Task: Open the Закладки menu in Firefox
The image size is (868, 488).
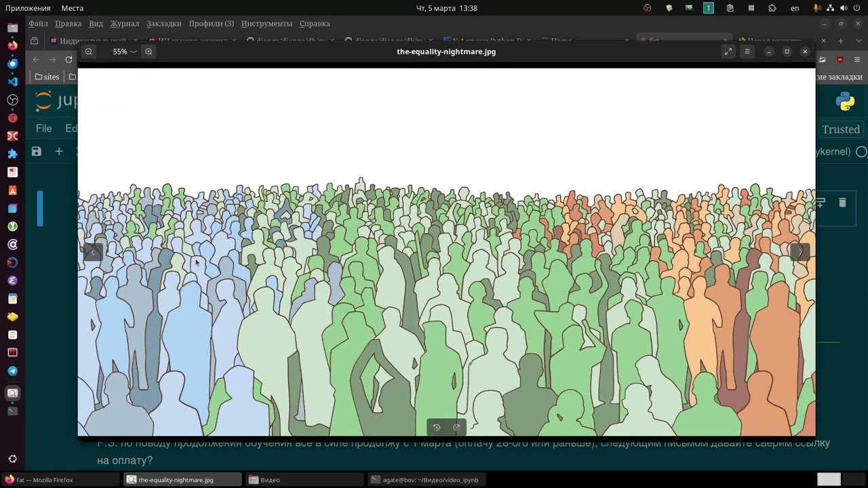Action: tap(164, 24)
